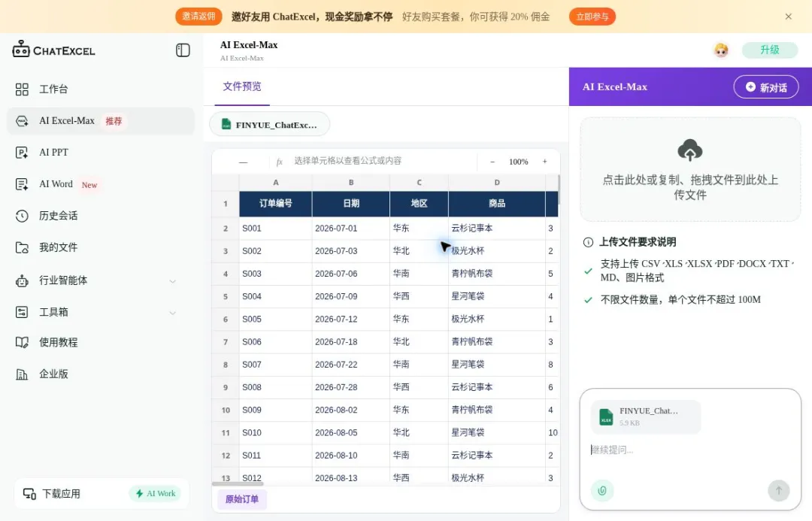Click the paperclip attachment icon
812x521 pixels.
[x=601, y=490]
